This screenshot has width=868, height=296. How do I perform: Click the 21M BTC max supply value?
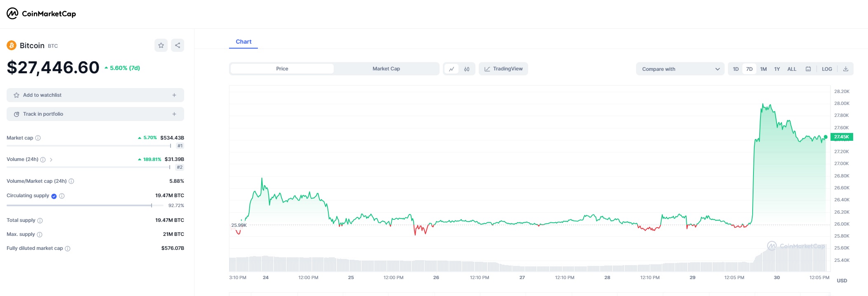click(173, 234)
